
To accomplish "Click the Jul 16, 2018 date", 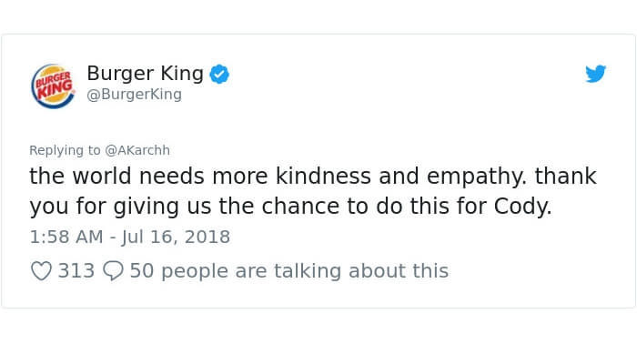I will click(x=175, y=238).
